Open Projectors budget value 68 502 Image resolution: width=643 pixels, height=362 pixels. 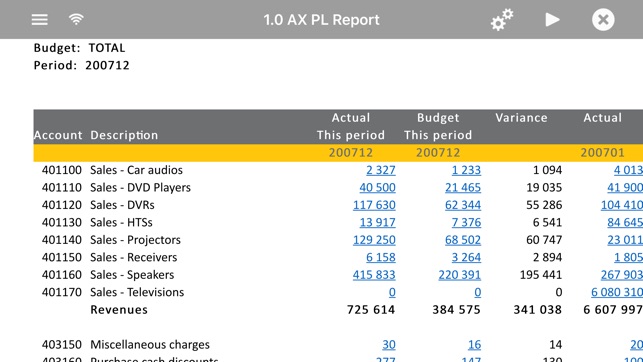(x=463, y=239)
